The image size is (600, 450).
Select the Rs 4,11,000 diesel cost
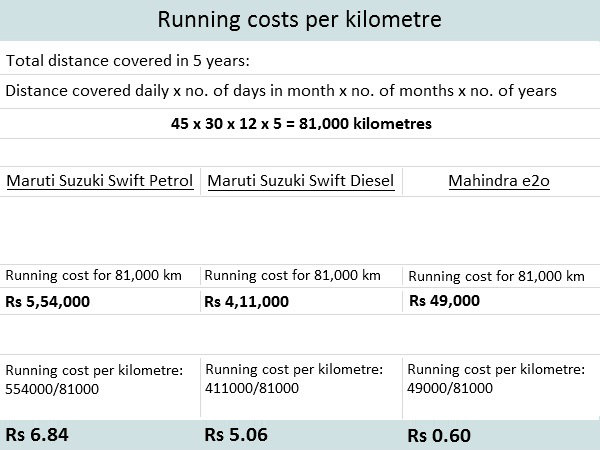247,300
